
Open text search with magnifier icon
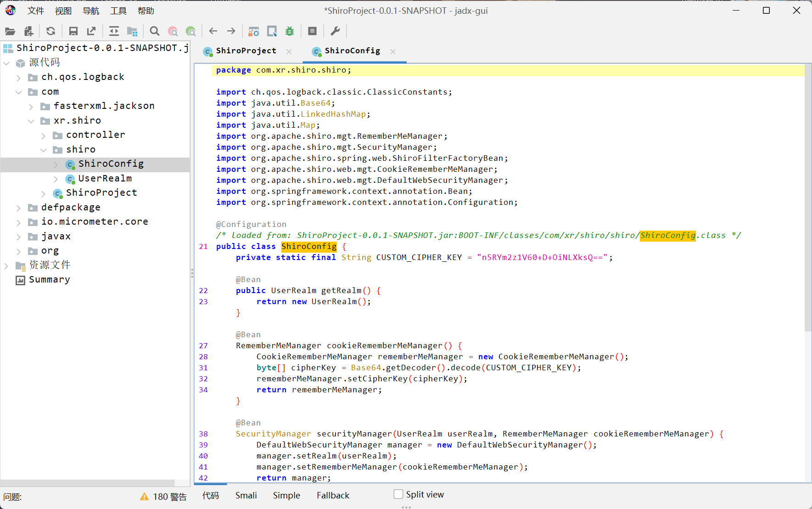[x=155, y=31]
